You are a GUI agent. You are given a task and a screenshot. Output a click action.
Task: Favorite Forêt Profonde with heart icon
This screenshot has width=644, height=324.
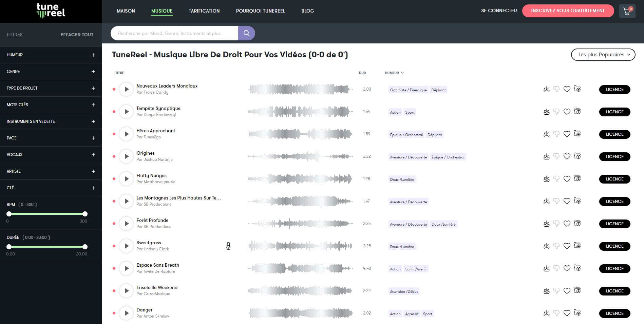567,224
